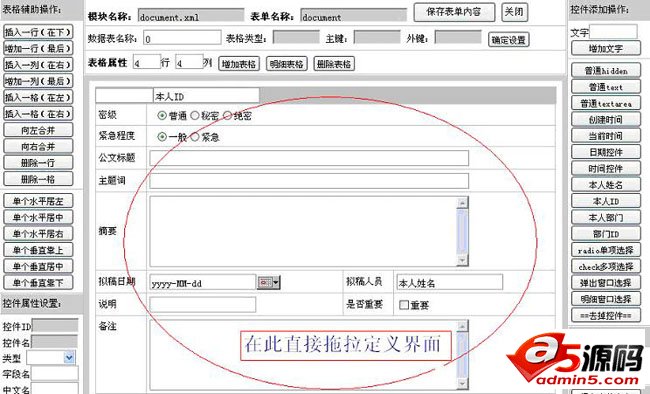This screenshot has height=394, width=650.
Task: Click the 字段名 input field
Action: coord(55,374)
